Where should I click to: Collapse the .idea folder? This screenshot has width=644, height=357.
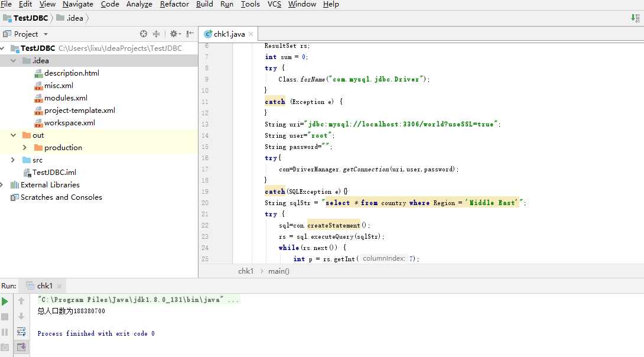point(14,61)
